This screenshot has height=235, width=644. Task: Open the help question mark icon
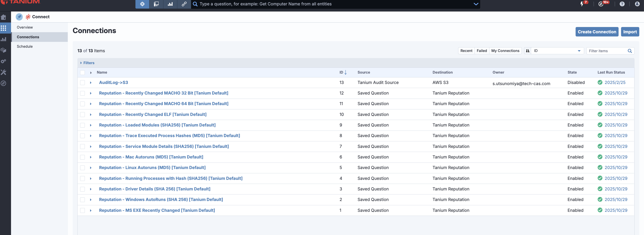coord(622,4)
